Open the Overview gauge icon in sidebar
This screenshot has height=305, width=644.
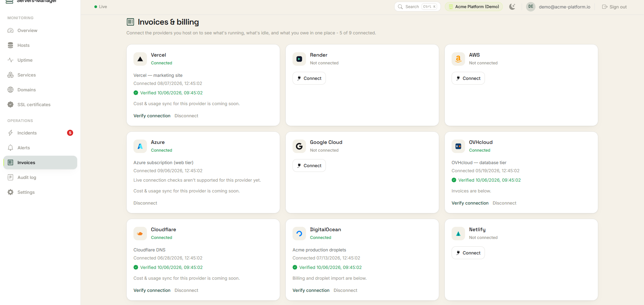[x=10, y=30]
